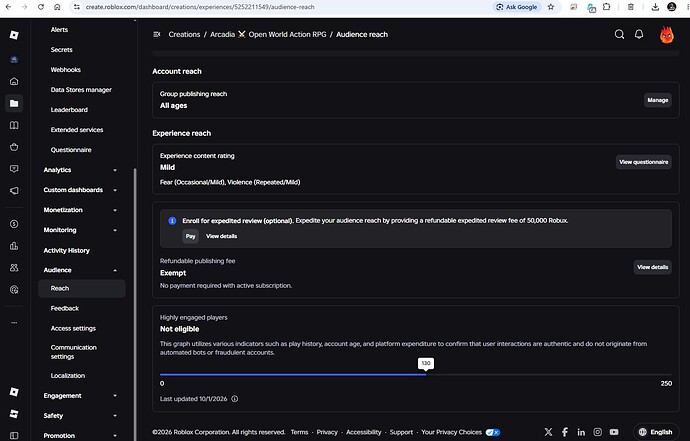The width and height of the screenshot is (690, 441).
Task: Click View details beside the Pay button
Action: tap(221, 236)
